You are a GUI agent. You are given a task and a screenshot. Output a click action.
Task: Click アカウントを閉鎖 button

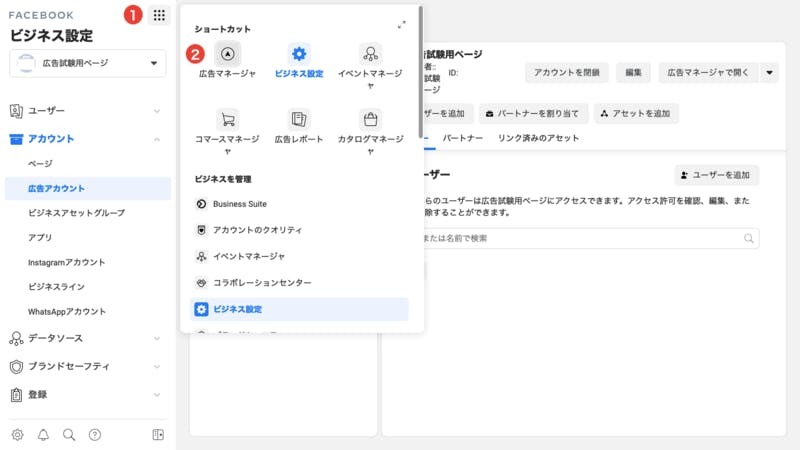click(x=567, y=72)
